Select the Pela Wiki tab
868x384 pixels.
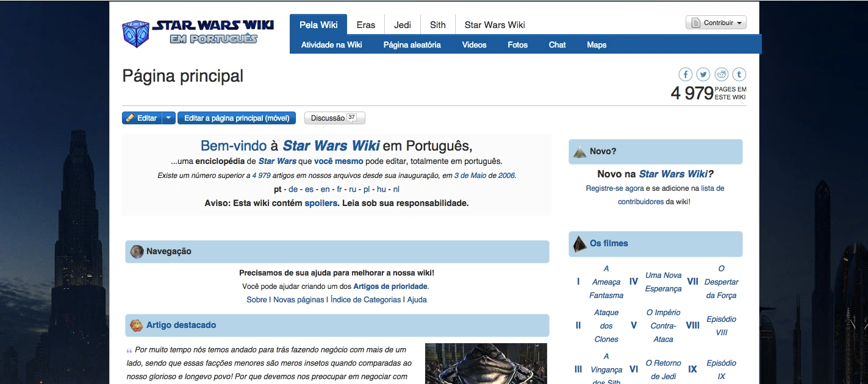pyautogui.click(x=318, y=25)
